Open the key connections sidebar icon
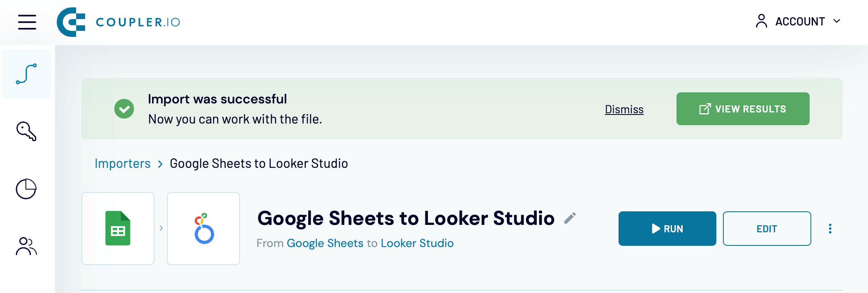The height and width of the screenshot is (293, 868). pos(26,131)
